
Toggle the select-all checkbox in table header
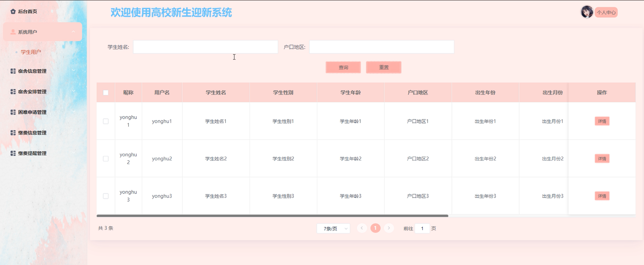coord(106,93)
